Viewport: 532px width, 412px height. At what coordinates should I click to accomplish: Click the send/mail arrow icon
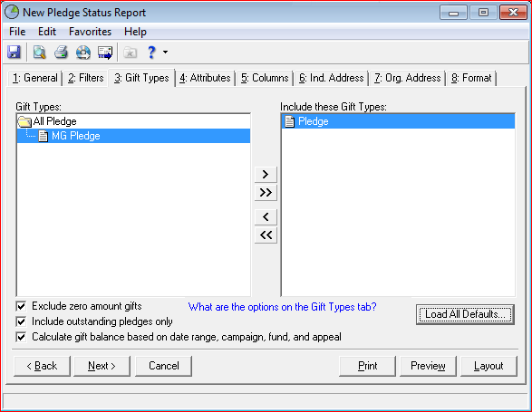click(105, 53)
